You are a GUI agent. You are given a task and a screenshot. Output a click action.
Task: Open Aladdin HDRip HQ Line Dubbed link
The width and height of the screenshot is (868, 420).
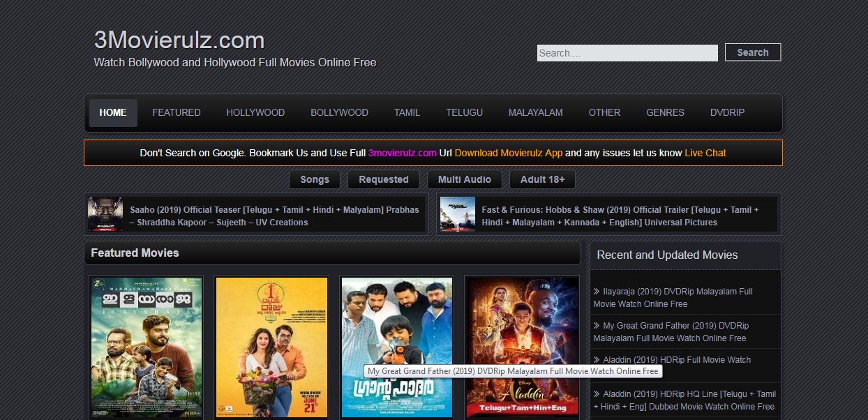(x=684, y=400)
